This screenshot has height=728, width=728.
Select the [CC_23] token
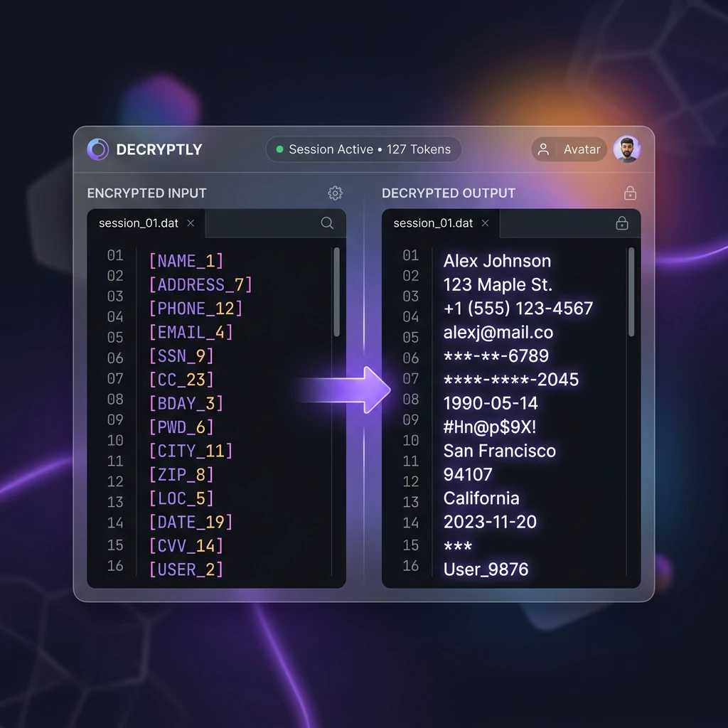tap(181, 380)
